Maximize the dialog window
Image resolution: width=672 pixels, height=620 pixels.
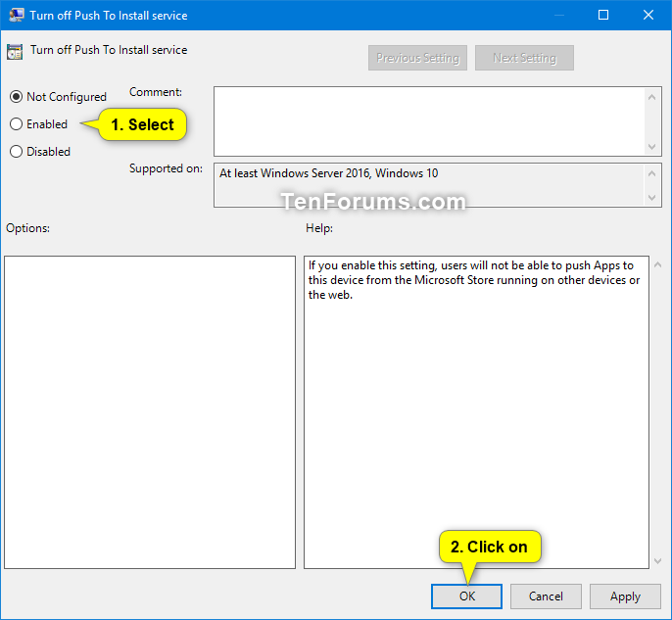point(603,15)
